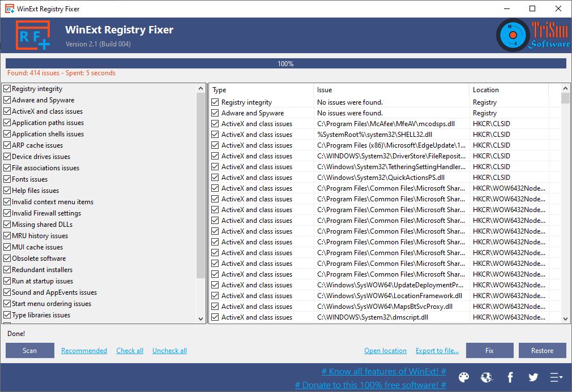Click the down arrow of the category list scrollbar
Image resolution: width=572 pixels, height=392 pixels.
pyautogui.click(x=200, y=318)
